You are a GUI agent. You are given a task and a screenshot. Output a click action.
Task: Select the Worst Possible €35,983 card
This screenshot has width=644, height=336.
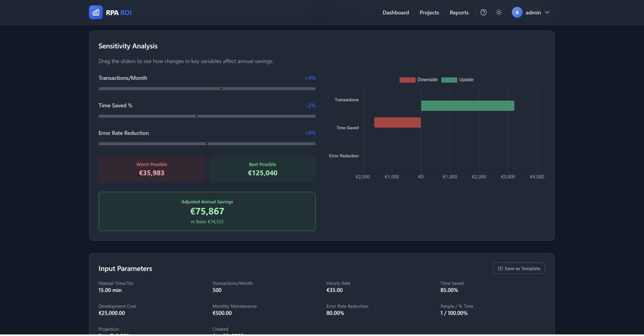pos(151,169)
